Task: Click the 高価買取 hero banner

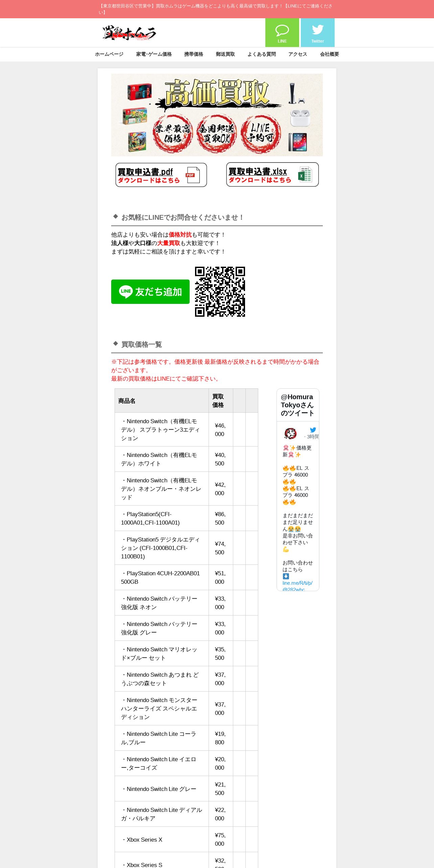Action: coord(217,115)
